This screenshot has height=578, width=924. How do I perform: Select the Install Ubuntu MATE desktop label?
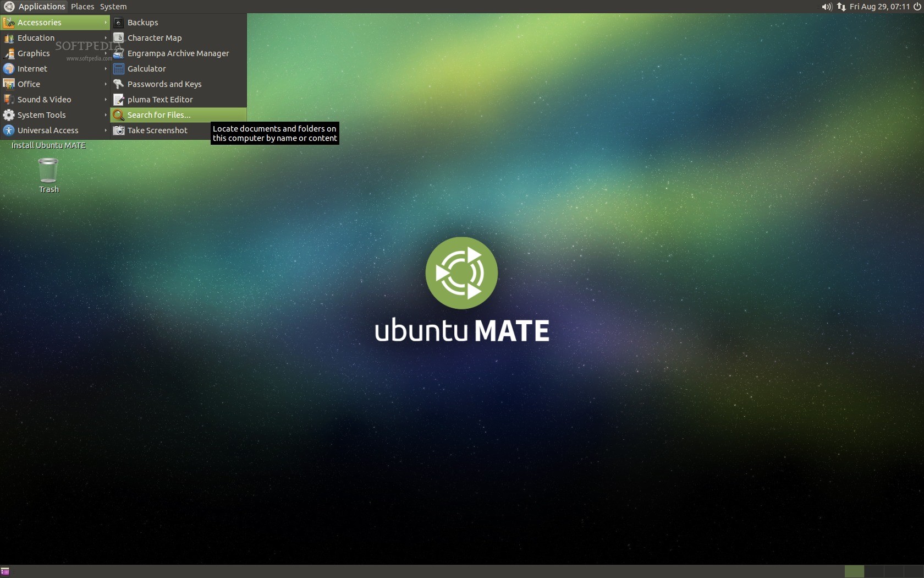(48, 145)
